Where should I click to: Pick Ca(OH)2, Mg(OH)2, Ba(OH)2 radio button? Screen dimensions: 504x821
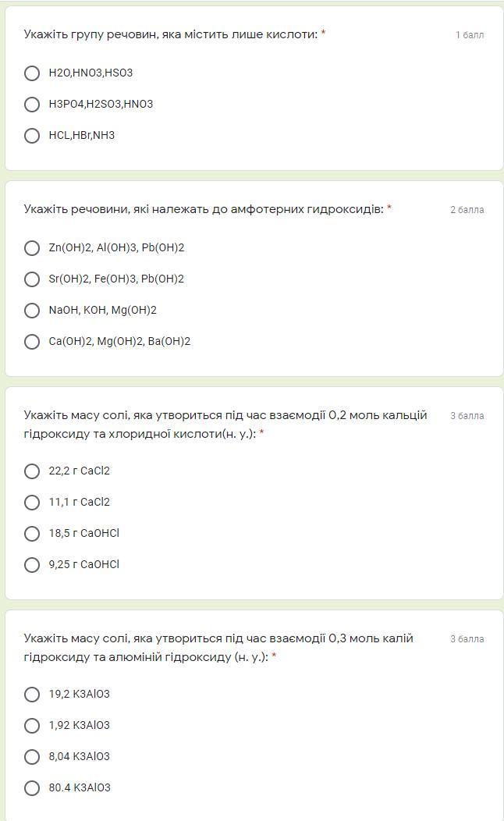click(x=32, y=342)
